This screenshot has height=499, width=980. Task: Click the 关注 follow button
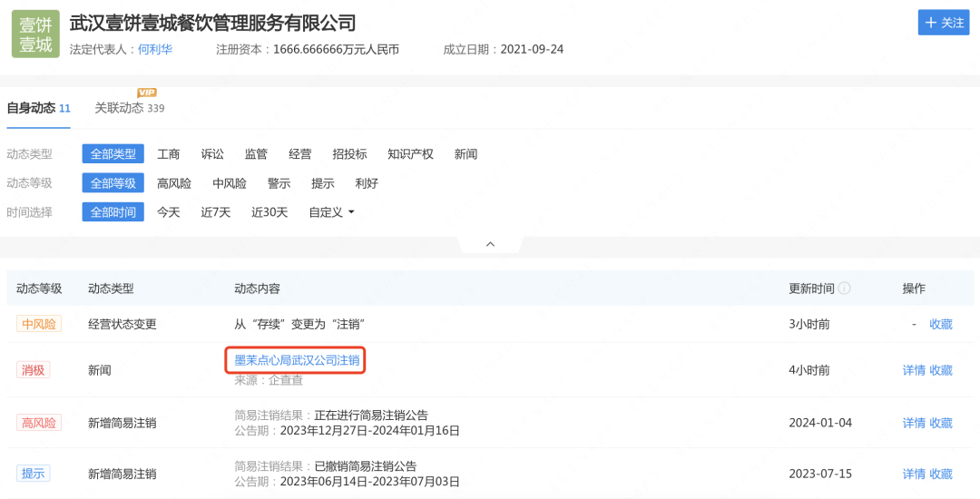944,23
